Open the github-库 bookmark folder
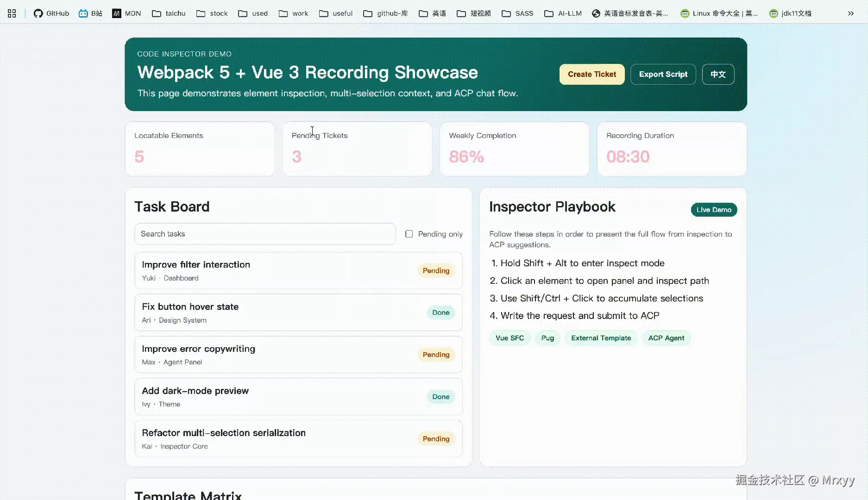The width and height of the screenshot is (868, 500). point(385,13)
